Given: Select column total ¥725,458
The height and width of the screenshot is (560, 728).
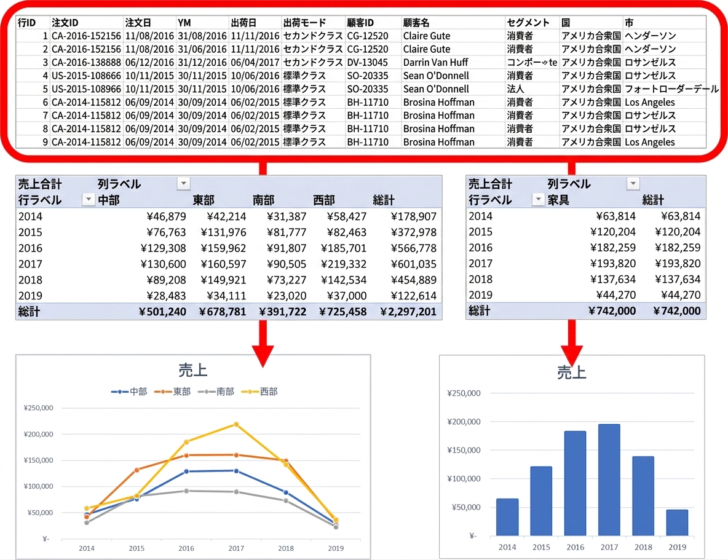Looking at the screenshot, I should click(343, 312).
